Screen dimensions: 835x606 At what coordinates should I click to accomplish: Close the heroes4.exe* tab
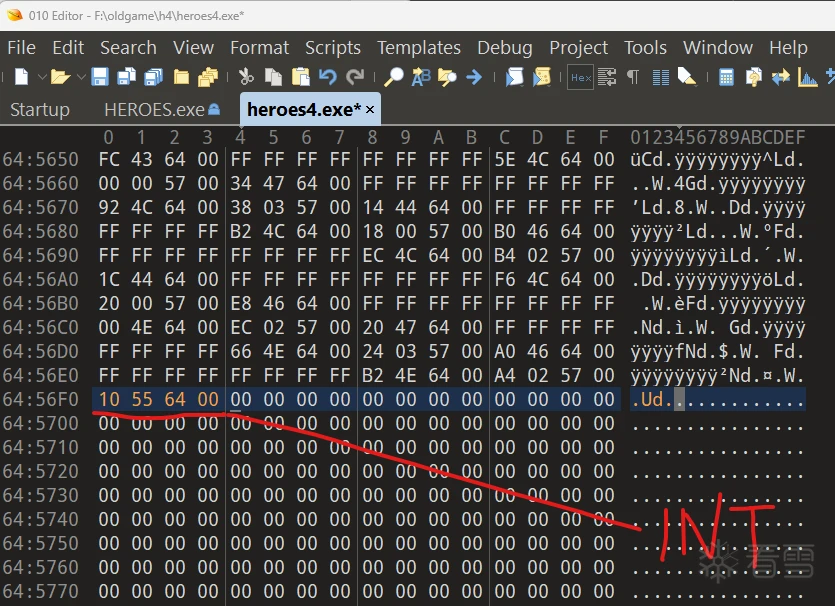pyautogui.click(x=370, y=110)
